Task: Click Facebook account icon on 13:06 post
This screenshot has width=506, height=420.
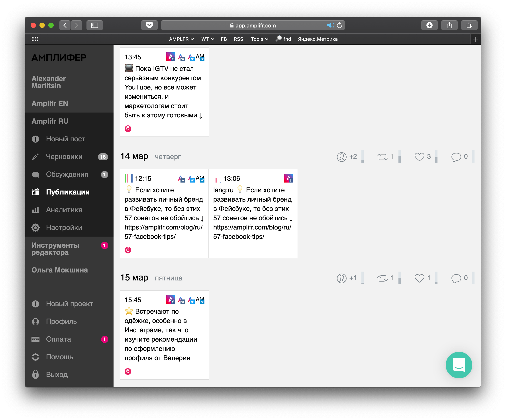Action: (x=289, y=178)
